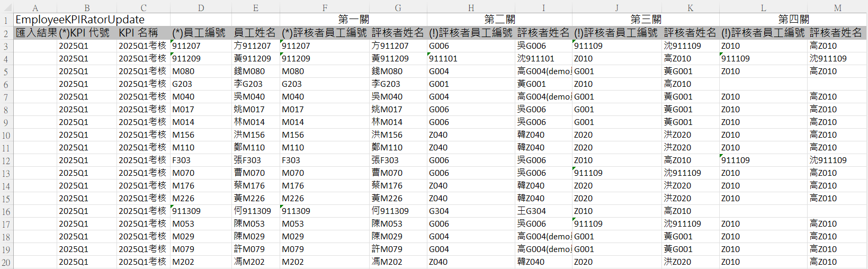Select the 員工姓名 header cell
This screenshot has width=868, height=269.
click(255, 33)
